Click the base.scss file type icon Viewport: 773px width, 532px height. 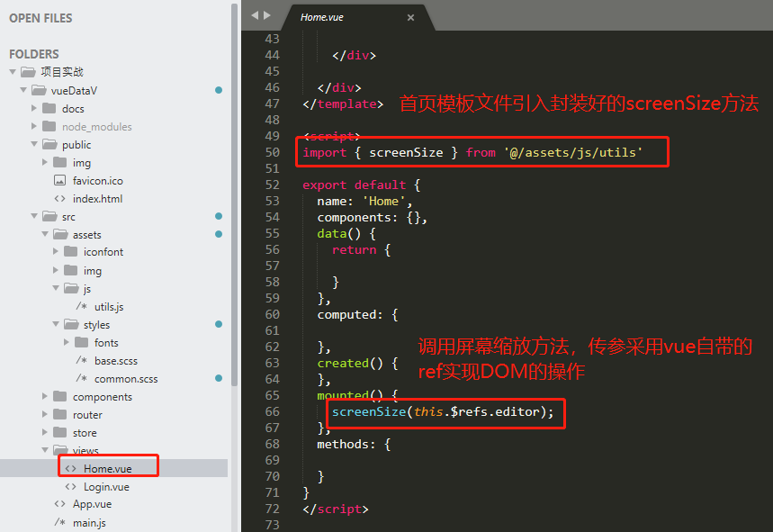click(x=81, y=360)
